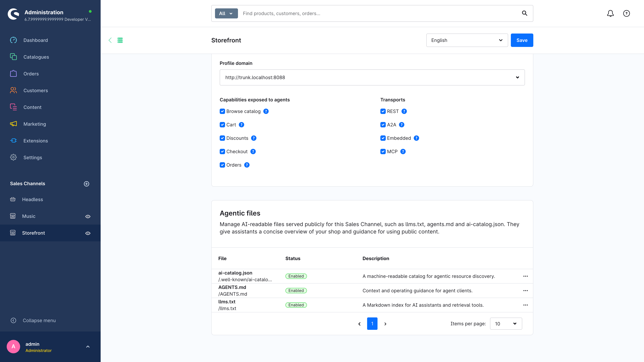Click the green list icon beside back arrow

coord(120,40)
